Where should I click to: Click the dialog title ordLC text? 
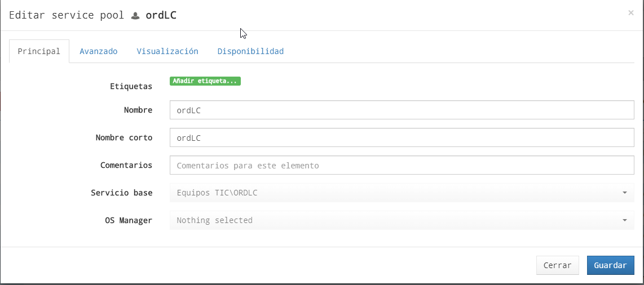(x=161, y=16)
